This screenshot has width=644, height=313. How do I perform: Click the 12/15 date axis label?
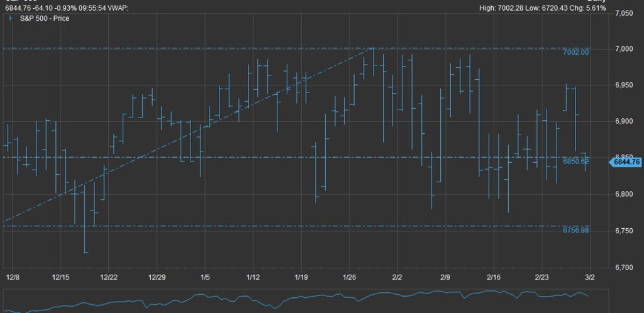coord(60,277)
